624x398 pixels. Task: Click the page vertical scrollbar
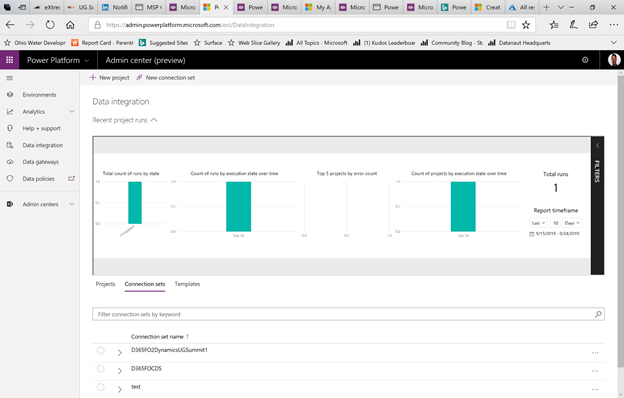pyautogui.click(x=620, y=221)
